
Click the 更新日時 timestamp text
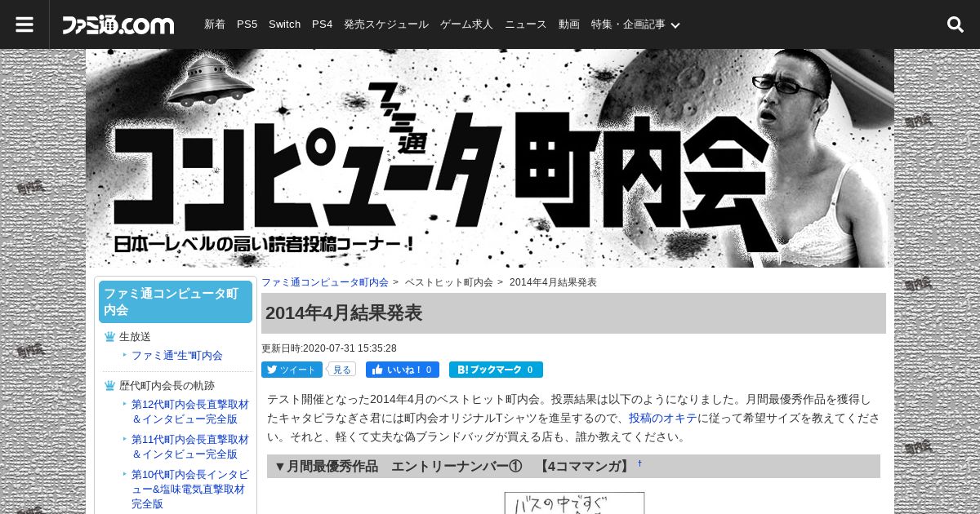click(329, 348)
